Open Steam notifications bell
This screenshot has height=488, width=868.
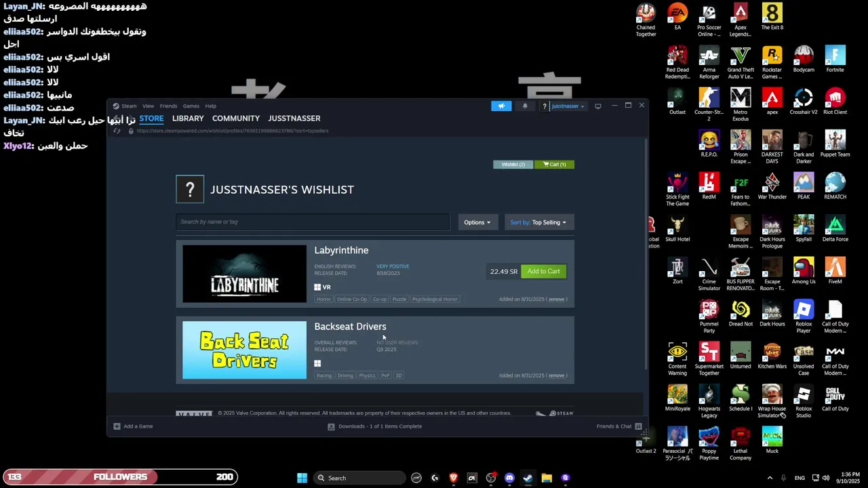[525, 106]
